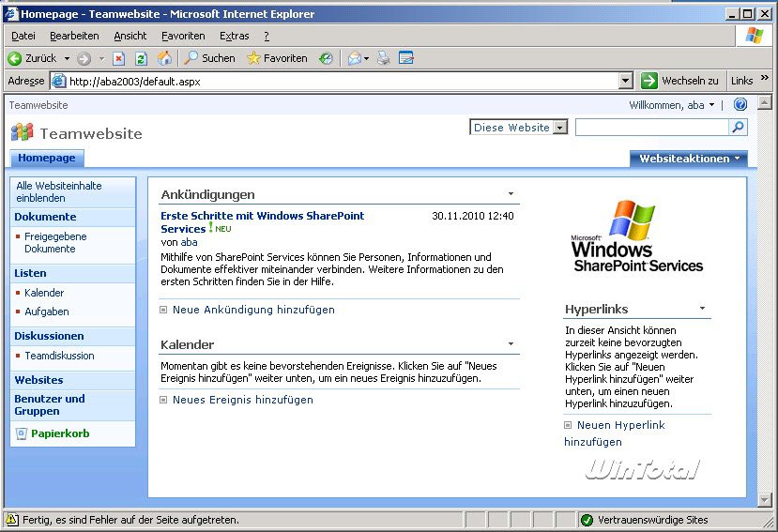Open the Ansicht menu

click(130, 36)
